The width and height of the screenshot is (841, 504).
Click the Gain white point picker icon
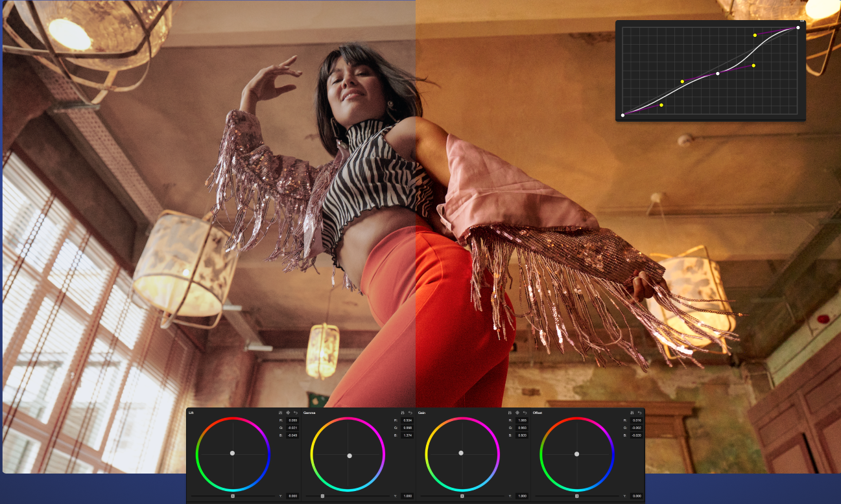click(x=517, y=413)
